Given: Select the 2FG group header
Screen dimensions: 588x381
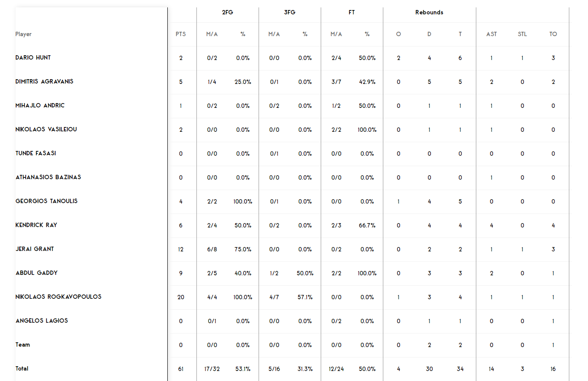Looking at the screenshot, I should 227,13.
